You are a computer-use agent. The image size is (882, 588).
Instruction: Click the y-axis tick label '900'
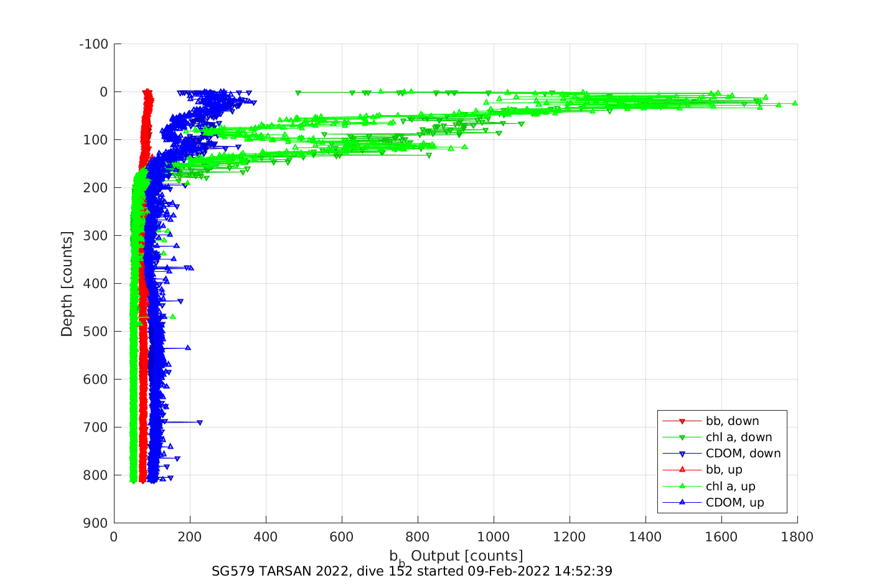click(x=96, y=523)
